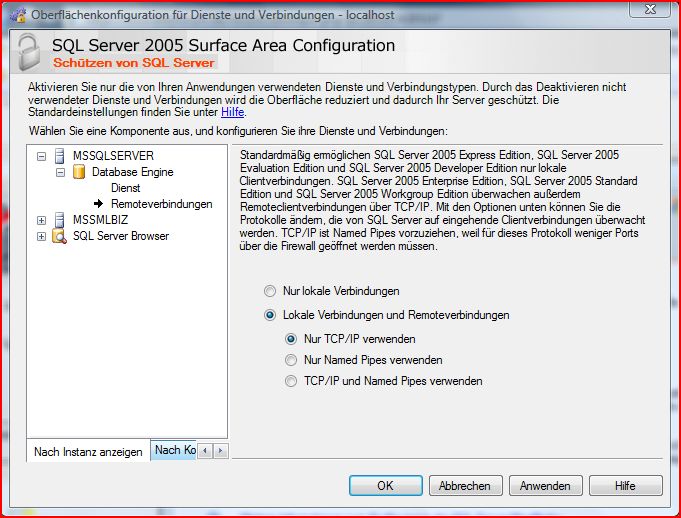
Task: Expand the SQL Server Browser node
Action: click(x=41, y=236)
